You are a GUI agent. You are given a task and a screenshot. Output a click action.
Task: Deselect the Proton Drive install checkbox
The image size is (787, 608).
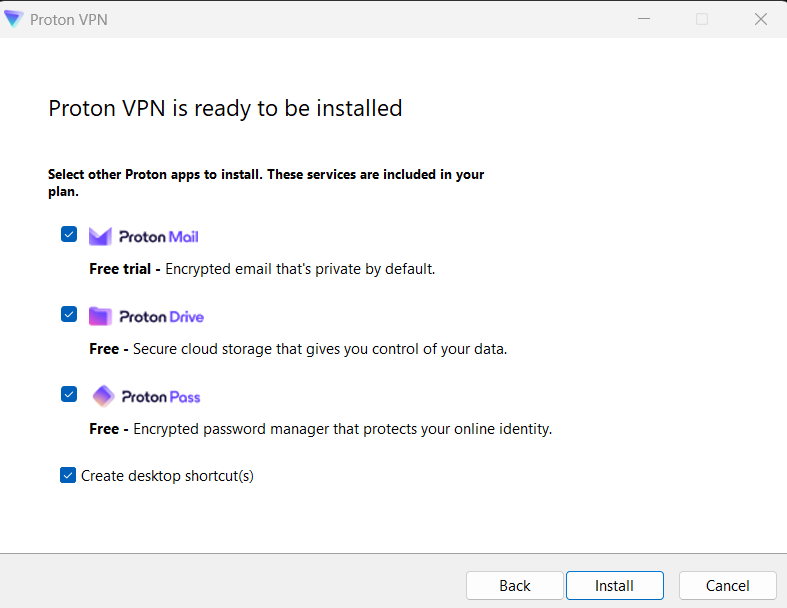click(69, 314)
